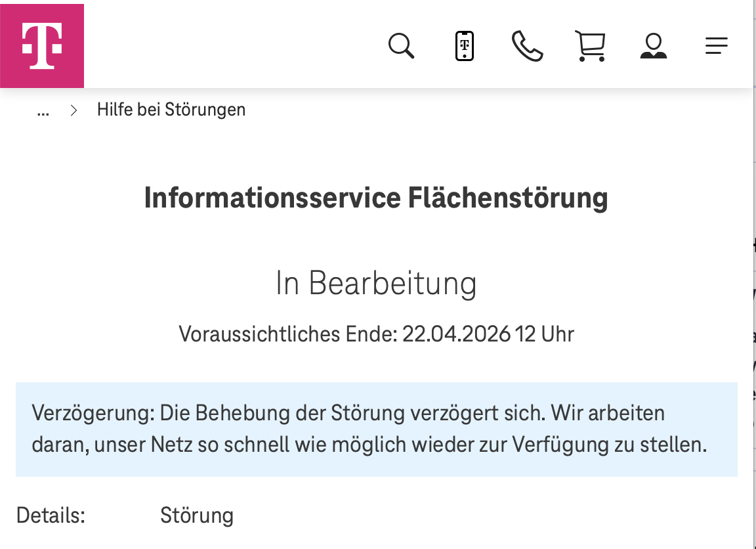This screenshot has width=756, height=549.
Task: Open the hamburger main menu
Action: coord(716,46)
